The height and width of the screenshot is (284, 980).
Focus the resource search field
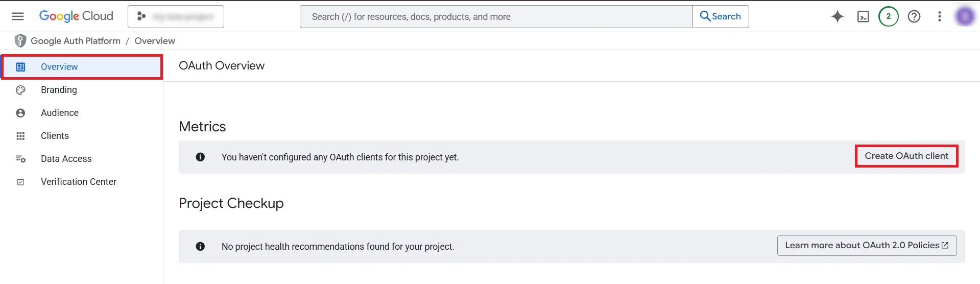point(496,17)
